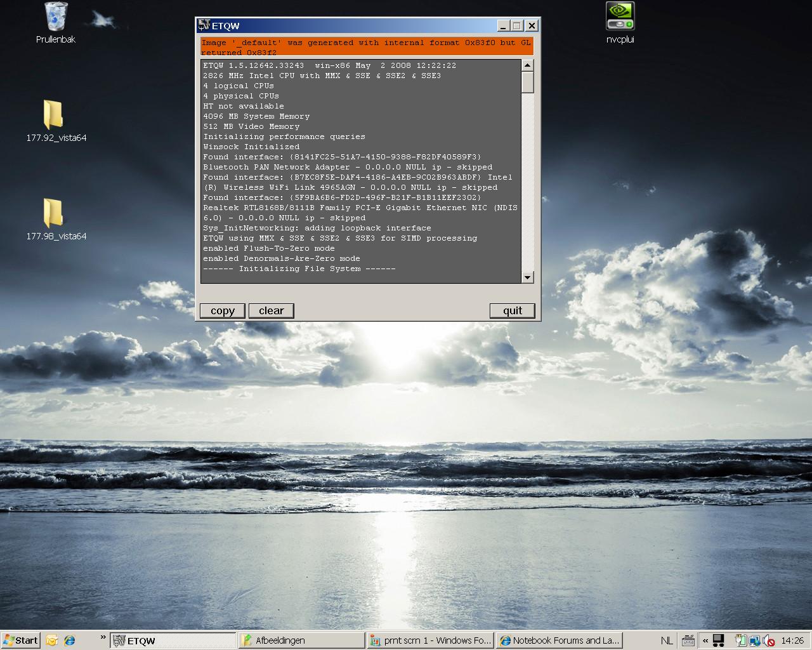Click the black monitor tray icon
Image resolution: width=812 pixels, height=650 pixels.
(719, 640)
